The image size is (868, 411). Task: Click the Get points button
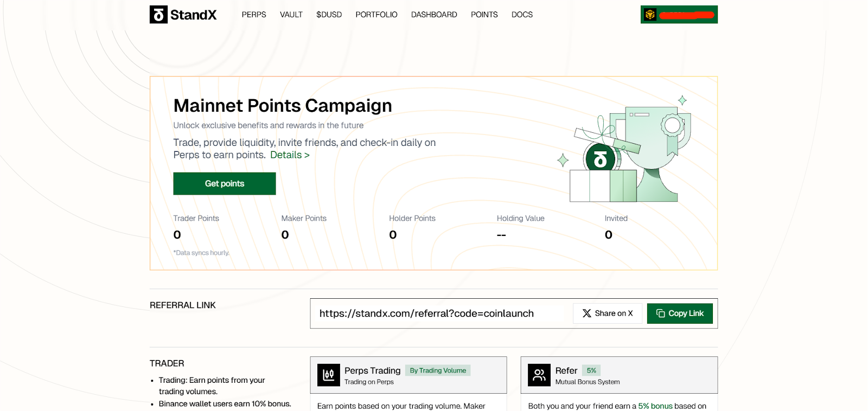tap(225, 184)
